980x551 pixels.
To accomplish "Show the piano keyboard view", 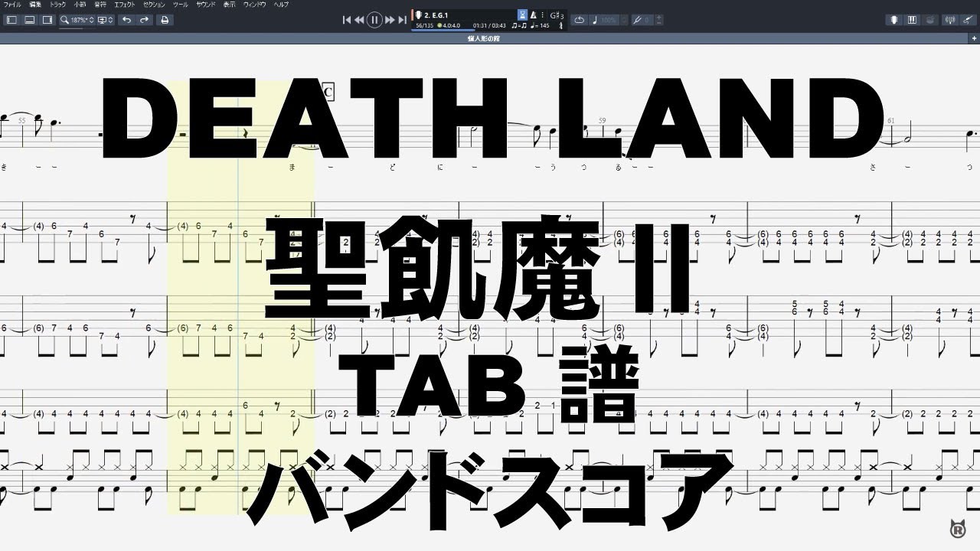I will [913, 20].
